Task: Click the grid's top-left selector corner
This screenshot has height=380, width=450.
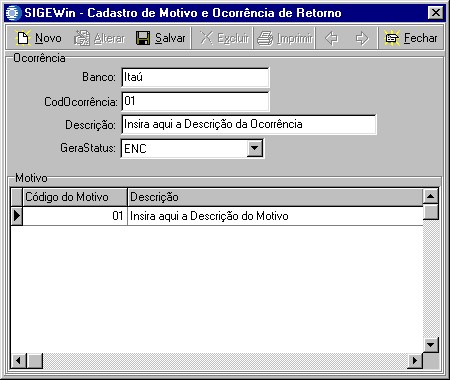Action: [x=17, y=197]
